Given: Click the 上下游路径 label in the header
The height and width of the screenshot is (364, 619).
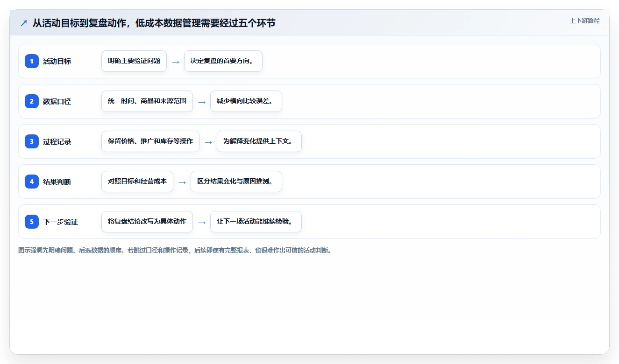Looking at the screenshot, I should tap(584, 21).
